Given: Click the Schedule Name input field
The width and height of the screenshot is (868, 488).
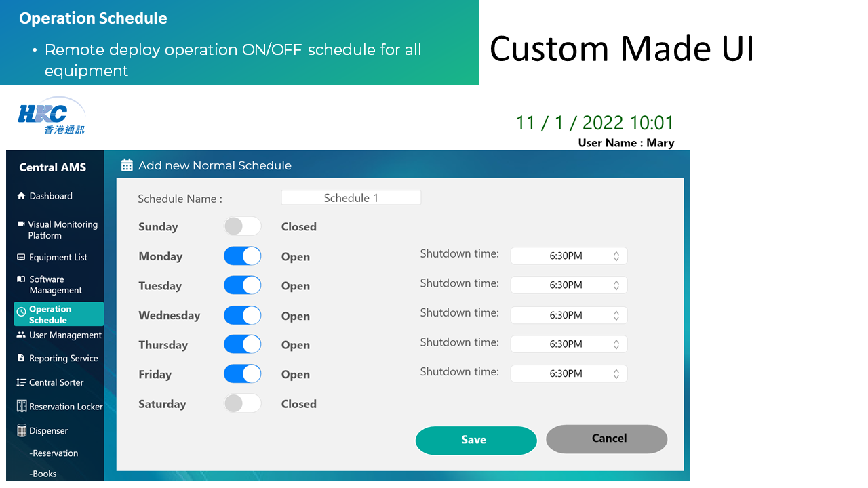Looking at the screenshot, I should click(x=351, y=198).
